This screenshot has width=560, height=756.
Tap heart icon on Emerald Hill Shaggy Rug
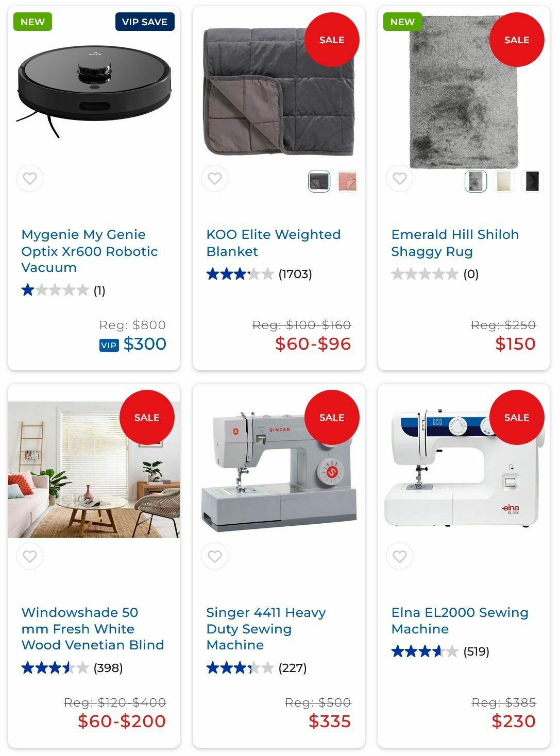click(x=400, y=179)
